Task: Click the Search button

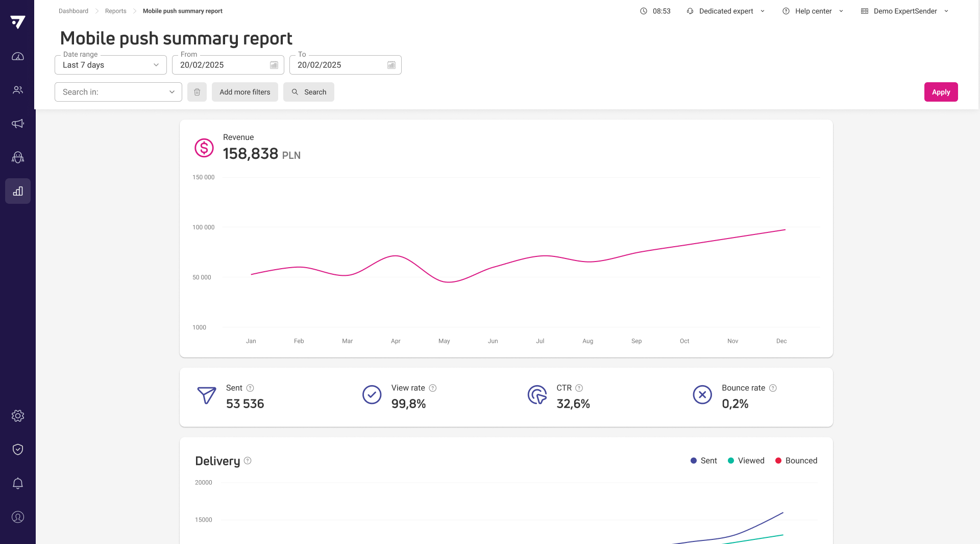Action: pyautogui.click(x=309, y=92)
